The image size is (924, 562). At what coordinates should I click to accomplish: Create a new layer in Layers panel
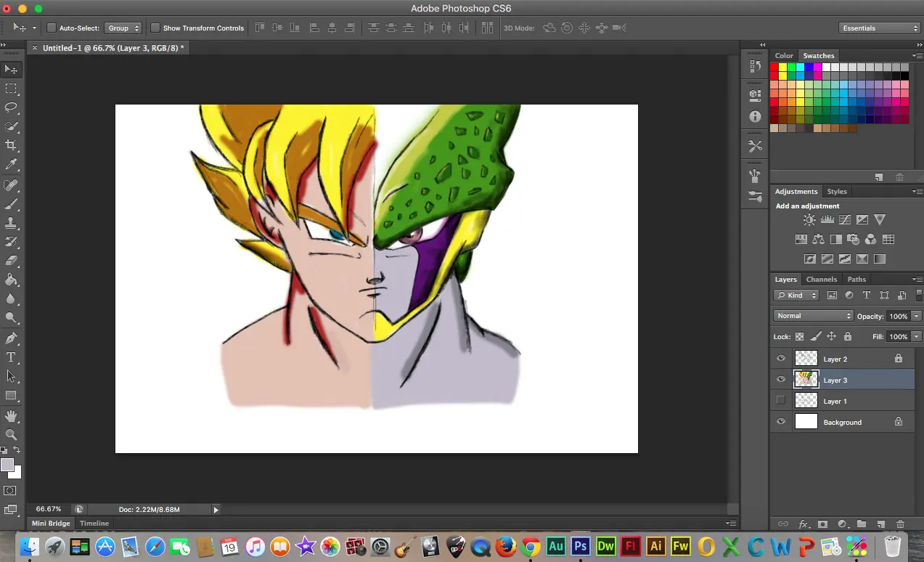click(x=880, y=524)
